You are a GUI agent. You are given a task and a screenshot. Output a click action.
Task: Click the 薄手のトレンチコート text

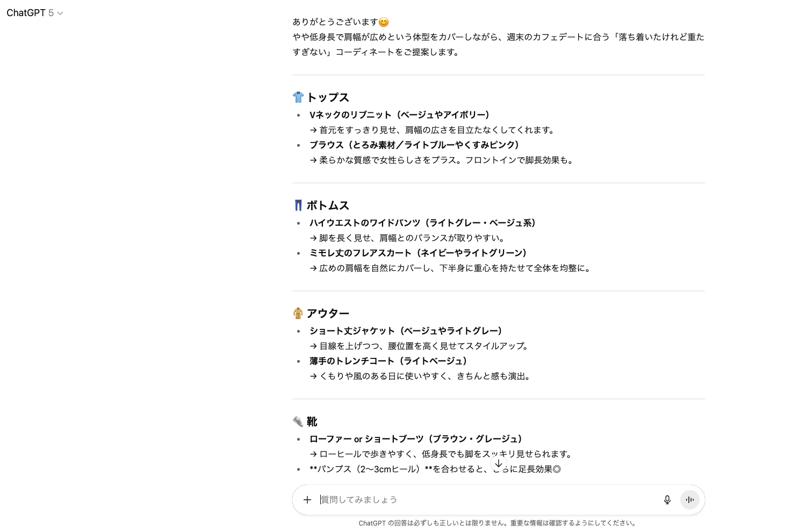pyautogui.click(x=388, y=361)
